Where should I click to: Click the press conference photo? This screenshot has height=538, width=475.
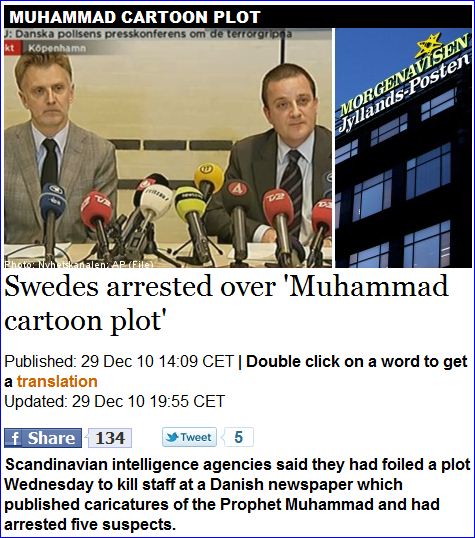168,148
